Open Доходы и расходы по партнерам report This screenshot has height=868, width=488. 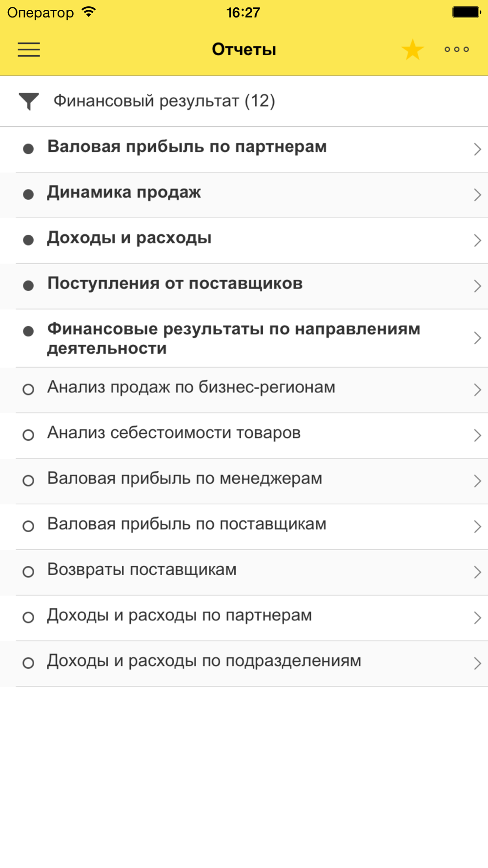click(179, 615)
